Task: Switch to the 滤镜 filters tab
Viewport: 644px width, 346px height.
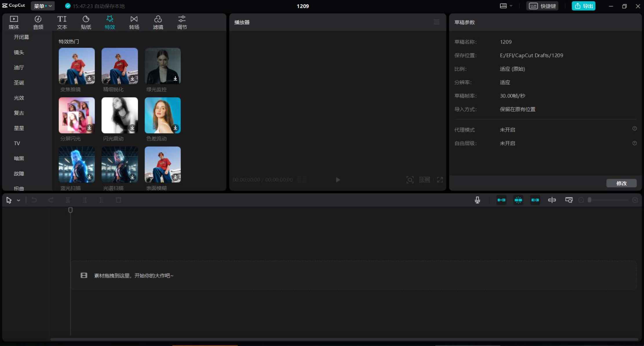Action: tap(158, 22)
